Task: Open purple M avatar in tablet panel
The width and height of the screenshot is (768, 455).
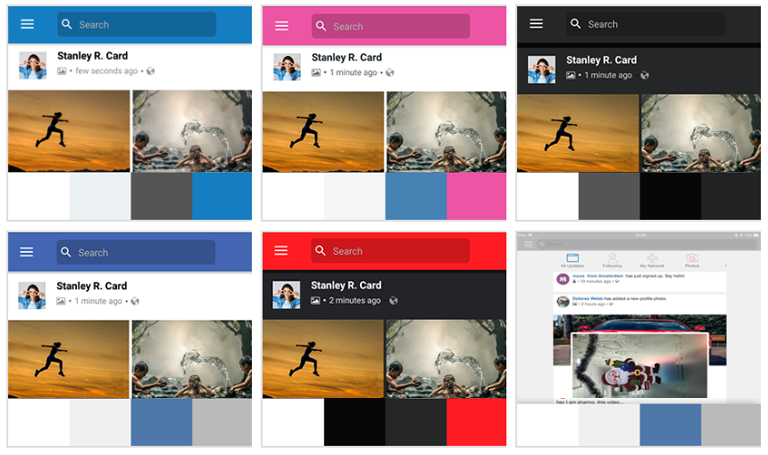Action: [x=563, y=279]
